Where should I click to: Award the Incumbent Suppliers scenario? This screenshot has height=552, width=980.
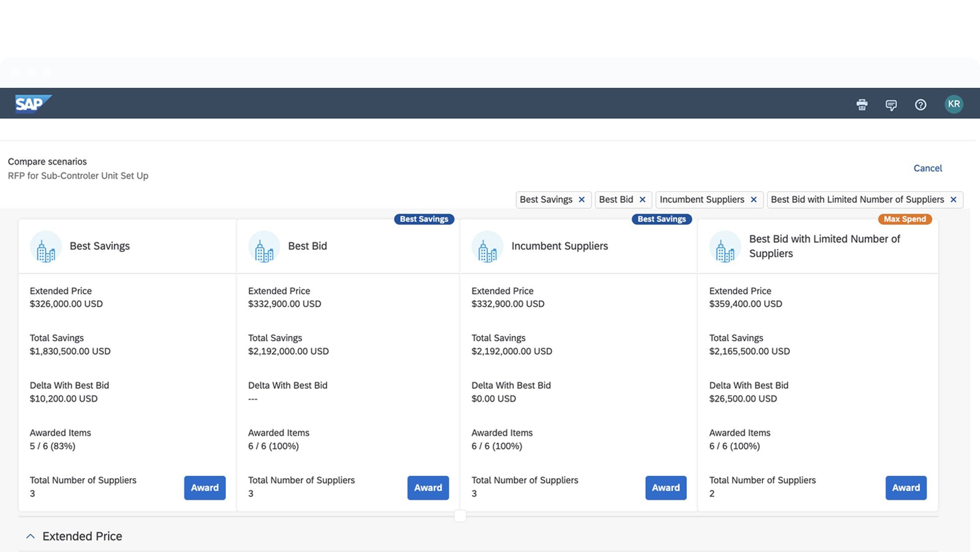(666, 487)
